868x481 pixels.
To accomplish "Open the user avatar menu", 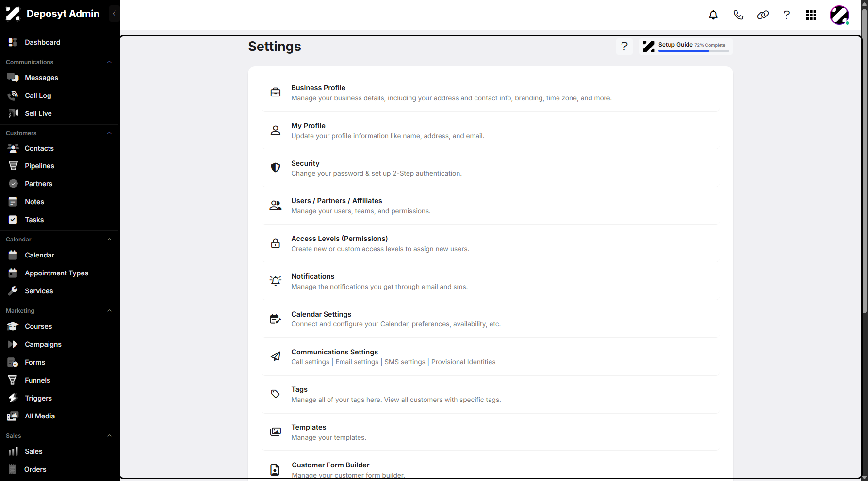I will pos(839,15).
